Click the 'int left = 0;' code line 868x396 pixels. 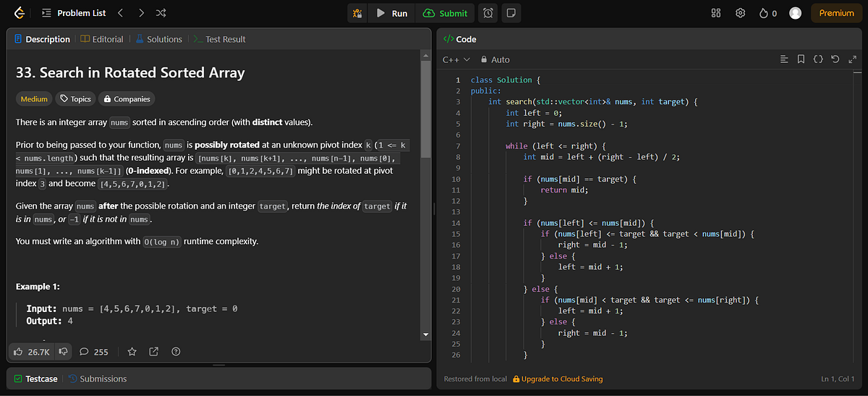(x=532, y=113)
